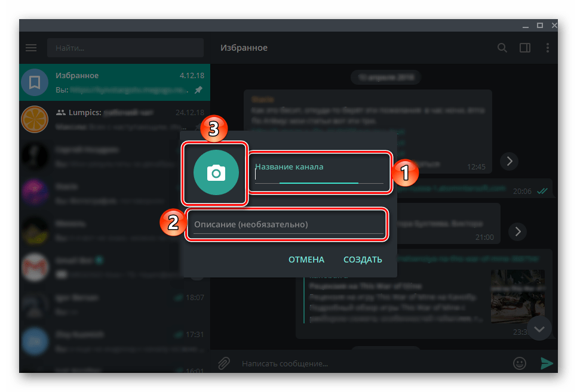Click the Избранное chat header title
Image resolution: width=577 pixels, height=392 pixels.
[244, 48]
